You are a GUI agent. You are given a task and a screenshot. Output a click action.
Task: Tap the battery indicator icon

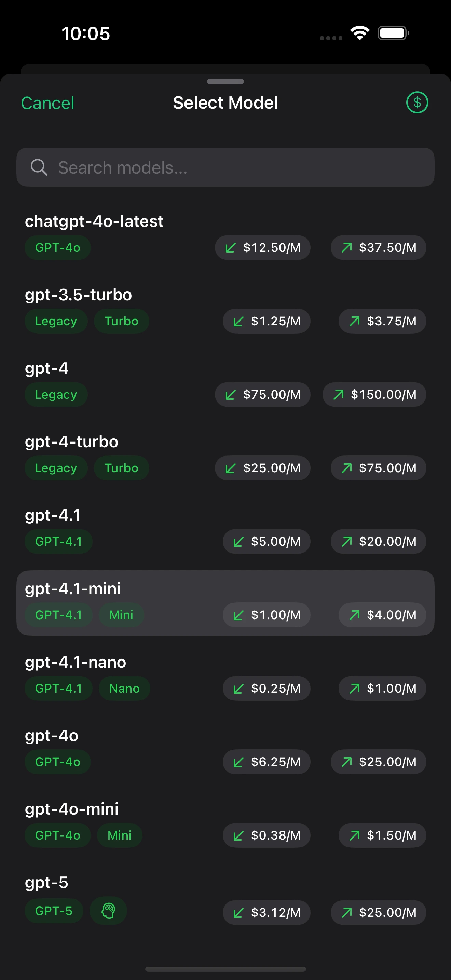coord(393,33)
